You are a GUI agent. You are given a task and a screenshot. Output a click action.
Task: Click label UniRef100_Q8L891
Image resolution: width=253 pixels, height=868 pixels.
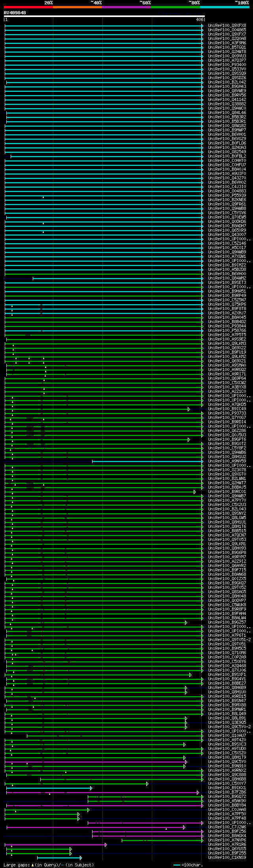[x=227, y=718]
